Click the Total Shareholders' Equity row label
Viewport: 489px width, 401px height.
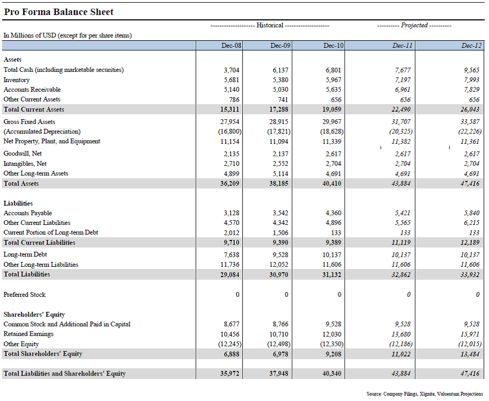43,354
